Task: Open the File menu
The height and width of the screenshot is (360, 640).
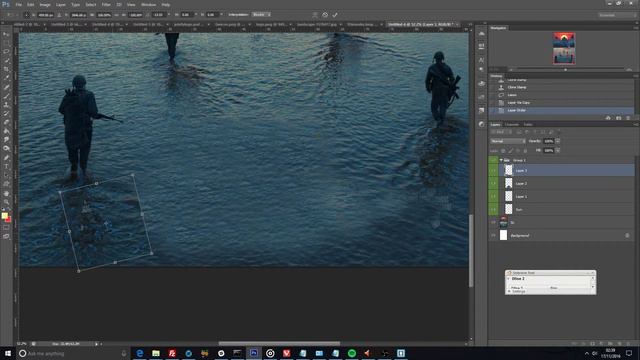Action: [x=18, y=4]
